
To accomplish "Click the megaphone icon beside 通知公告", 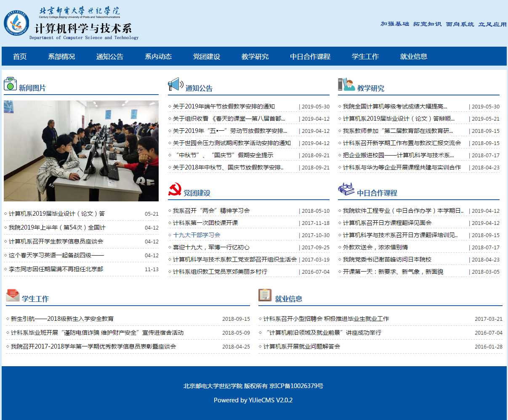I will tap(176, 85).
